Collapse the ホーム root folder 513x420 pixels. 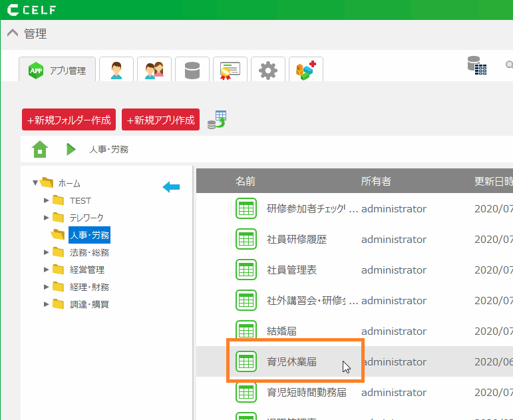[x=36, y=183]
